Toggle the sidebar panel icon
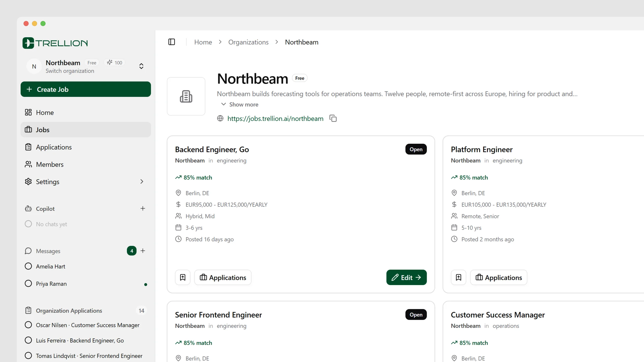Image resolution: width=644 pixels, height=362 pixels. point(171,42)
